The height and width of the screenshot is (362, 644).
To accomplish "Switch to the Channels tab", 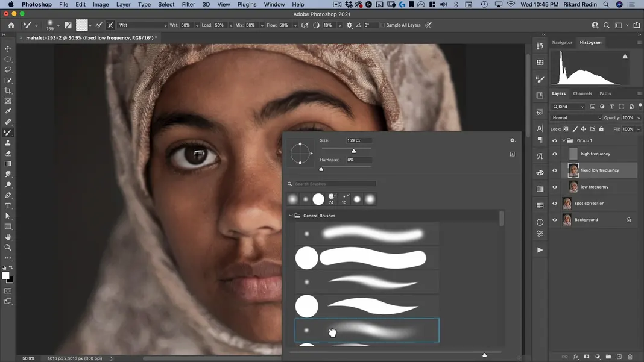I will pyautogui.click(x=582, y=93).
